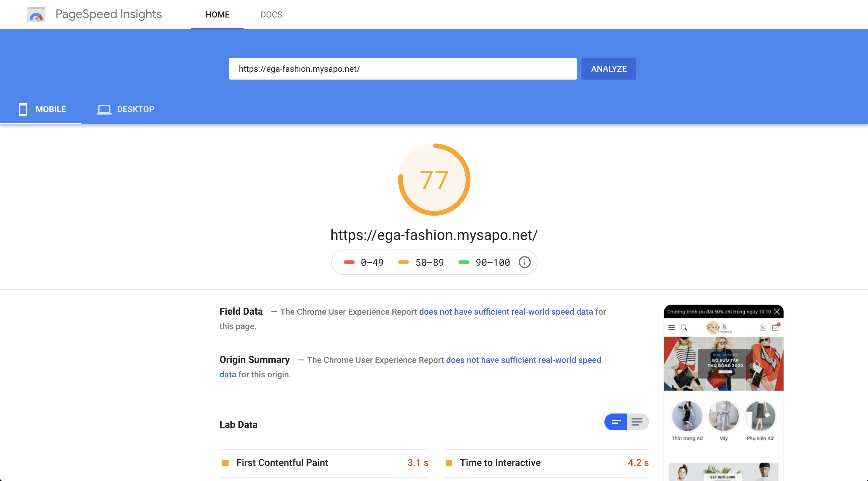Click the ANALYZE button

(609, 69)
